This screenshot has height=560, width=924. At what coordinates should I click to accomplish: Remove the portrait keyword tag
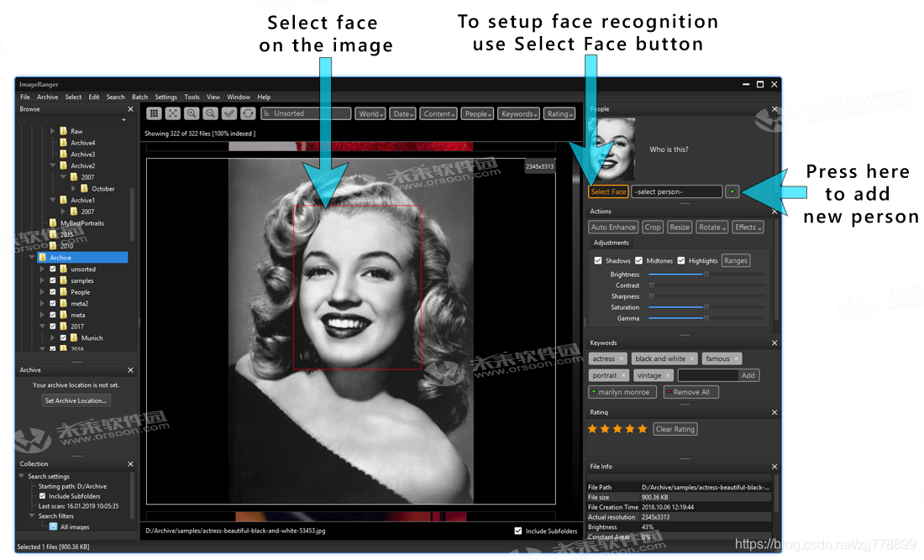pyautogui.click(x=623, y=375)
